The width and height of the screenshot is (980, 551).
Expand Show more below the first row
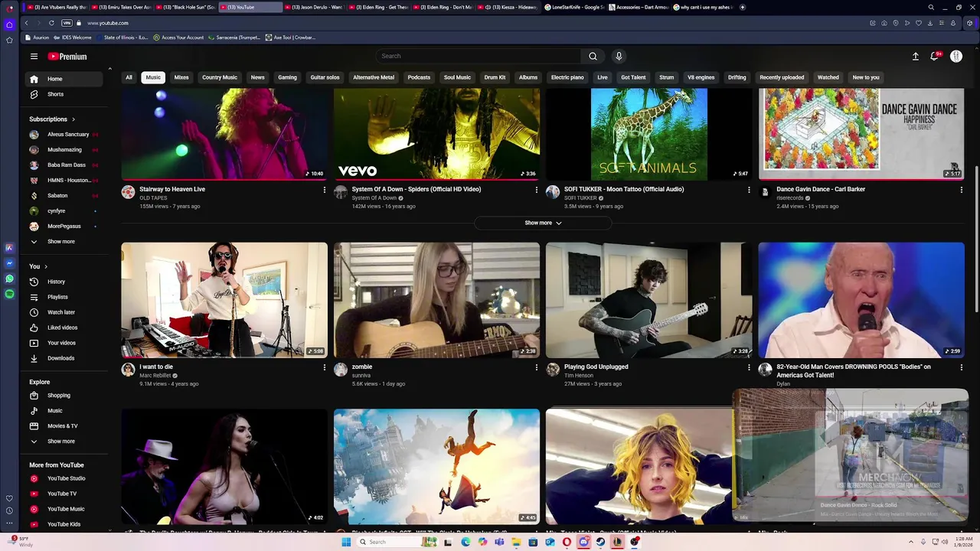(543, 223)
